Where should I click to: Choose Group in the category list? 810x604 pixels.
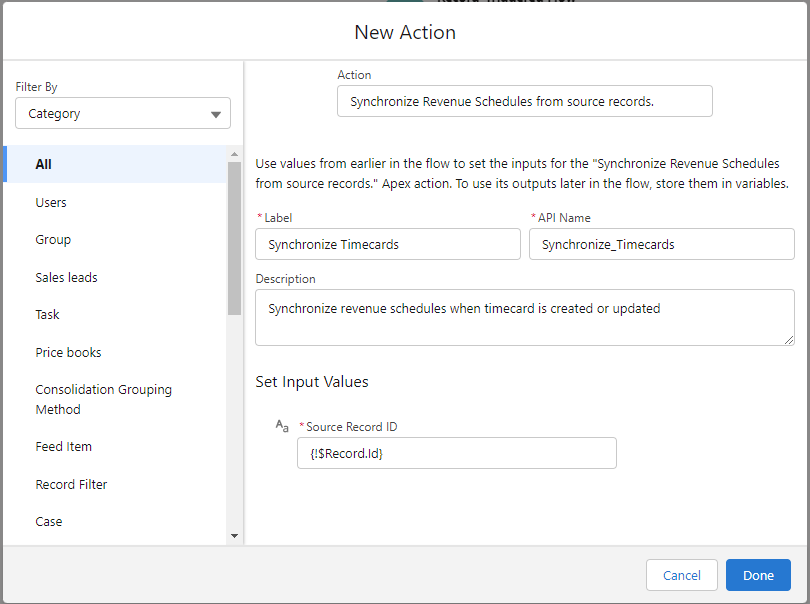(53, 240)
